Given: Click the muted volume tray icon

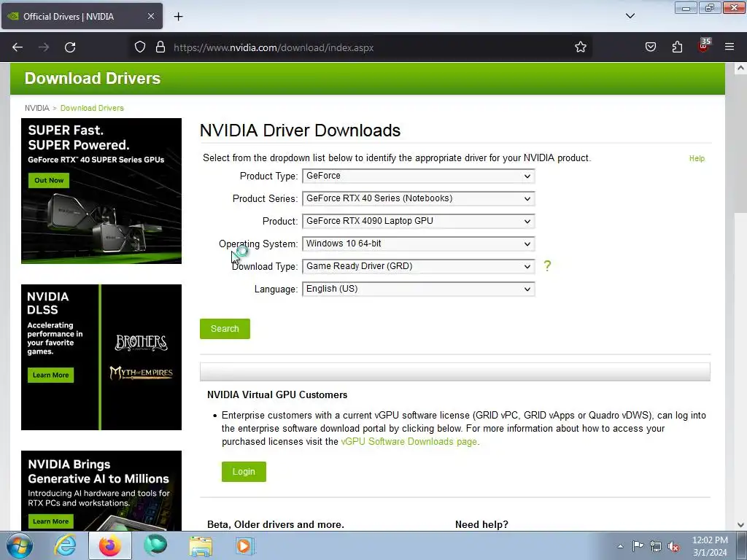Looking at the screenshot, I should point(673,546).
